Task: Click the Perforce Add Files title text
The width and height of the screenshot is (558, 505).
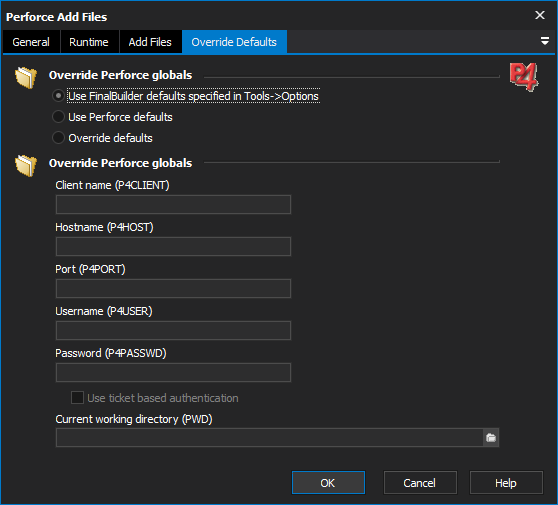Action: pyautogui.click(x=57, y=17)
